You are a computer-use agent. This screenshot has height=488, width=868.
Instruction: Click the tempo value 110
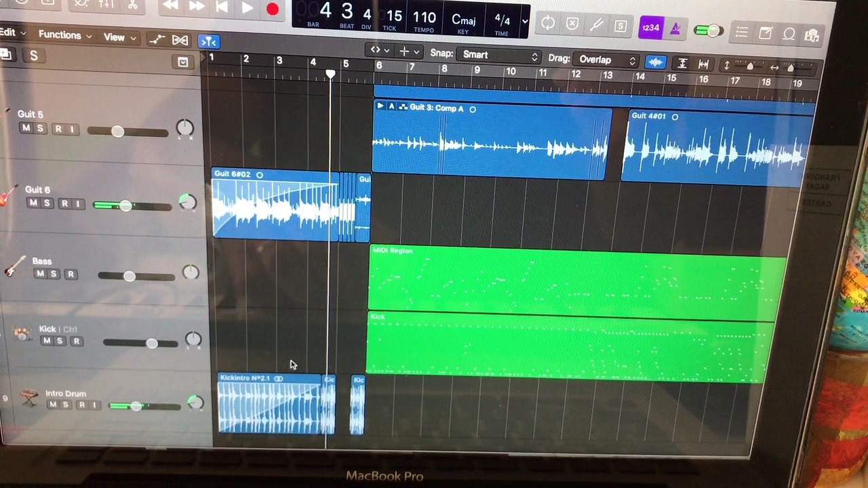(x=425, y=17)
